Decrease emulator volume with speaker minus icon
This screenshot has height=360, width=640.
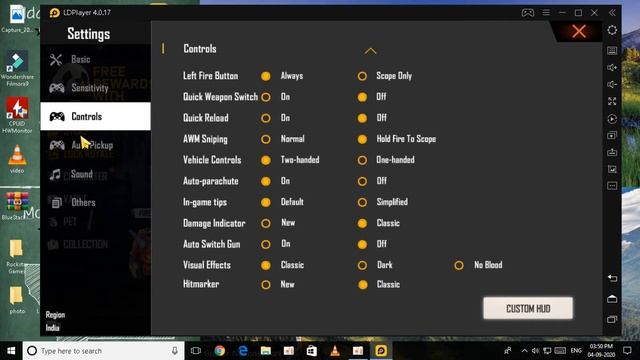click(x=612, y=84)
